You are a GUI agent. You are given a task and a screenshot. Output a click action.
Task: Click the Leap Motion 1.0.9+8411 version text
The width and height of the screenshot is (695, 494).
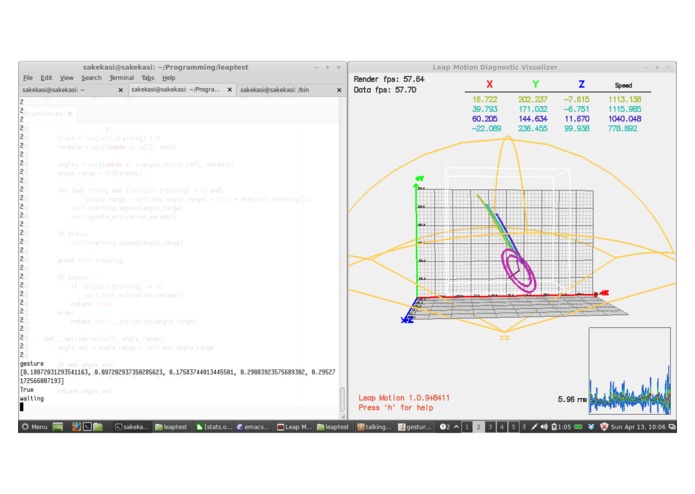404,398
